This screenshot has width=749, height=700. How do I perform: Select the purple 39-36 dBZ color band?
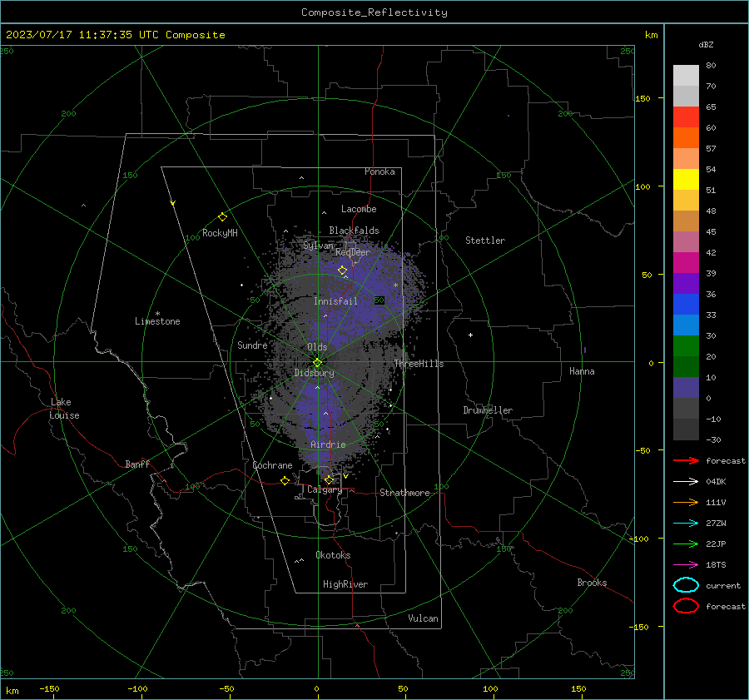(686, 283)
